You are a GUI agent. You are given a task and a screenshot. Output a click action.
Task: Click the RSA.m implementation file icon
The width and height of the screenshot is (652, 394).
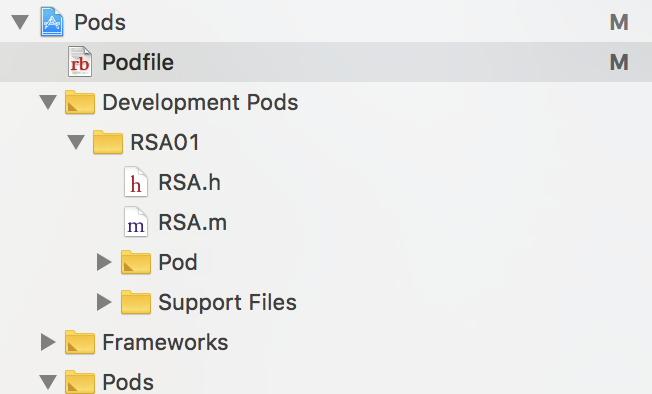pos(136,222)
